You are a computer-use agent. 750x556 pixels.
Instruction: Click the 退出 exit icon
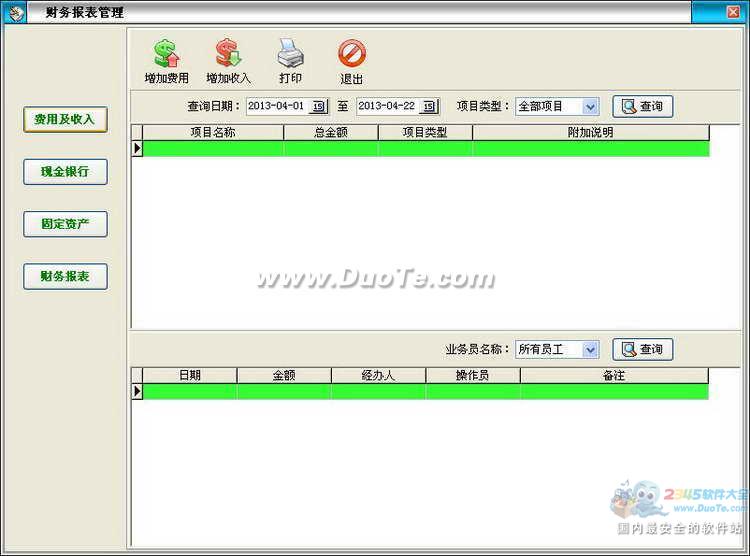click(x=352, y=62)
